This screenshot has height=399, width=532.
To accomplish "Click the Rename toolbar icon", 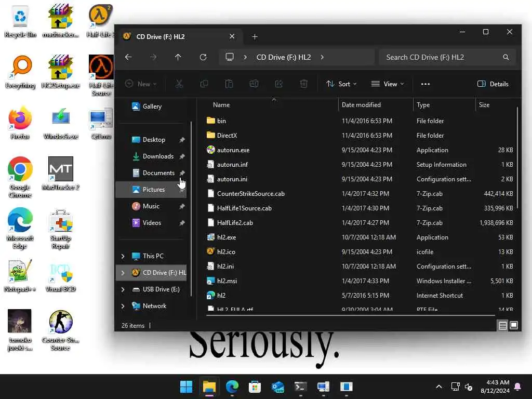I will tap(254, 84).
